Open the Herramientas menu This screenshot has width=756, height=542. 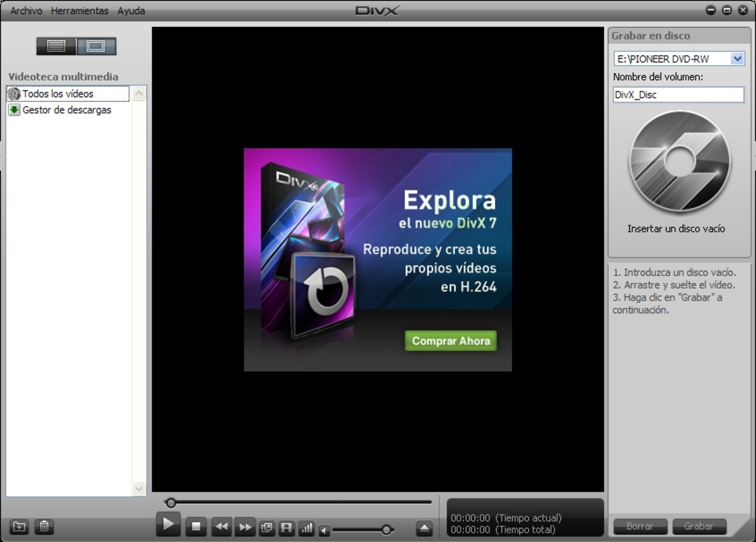click(x=79, y=11)
